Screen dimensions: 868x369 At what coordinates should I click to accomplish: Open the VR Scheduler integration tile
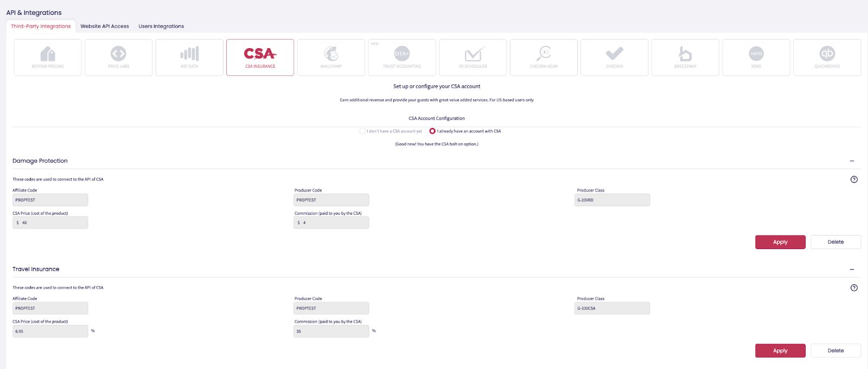(x=473, y=57)
